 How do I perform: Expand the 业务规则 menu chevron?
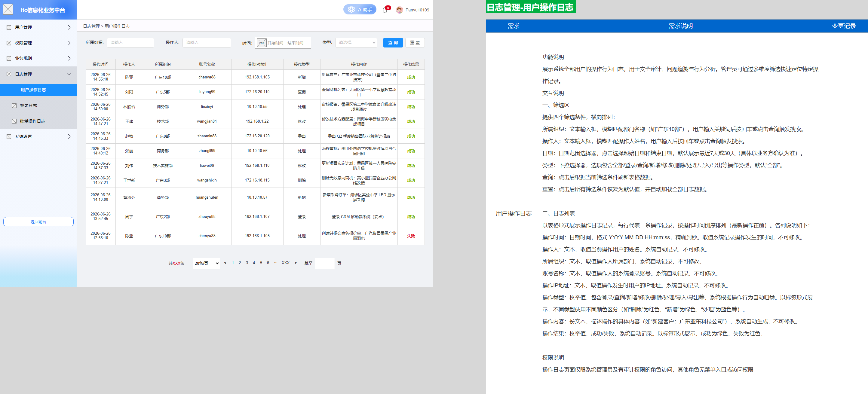[69, 58]
